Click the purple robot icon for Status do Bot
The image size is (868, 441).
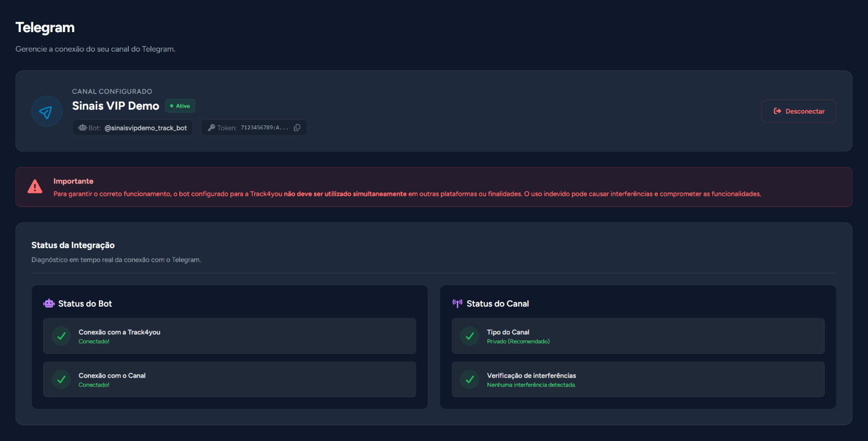coord(49,304)
